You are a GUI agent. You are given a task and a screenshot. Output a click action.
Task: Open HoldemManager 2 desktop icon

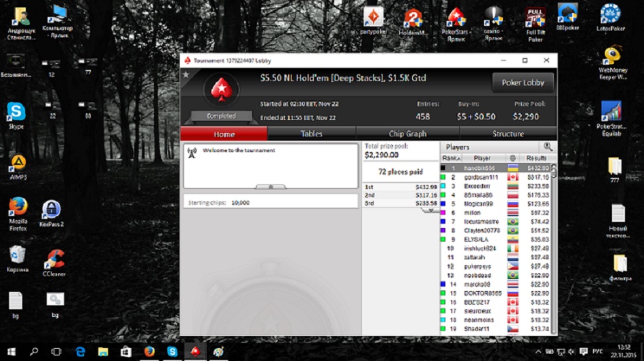click(x=412, y=22)
